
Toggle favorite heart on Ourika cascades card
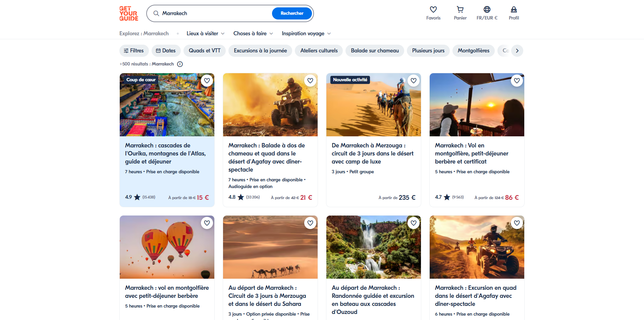(x=207, y=81)
